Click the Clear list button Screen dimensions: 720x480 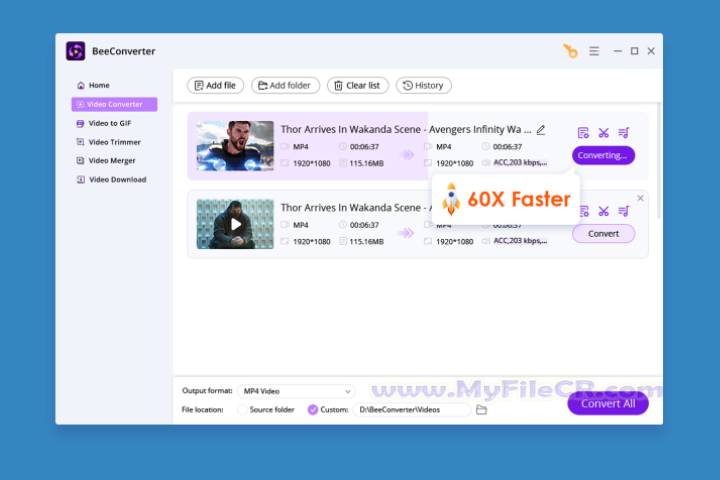pyautogui.click(x=358, y=85)
